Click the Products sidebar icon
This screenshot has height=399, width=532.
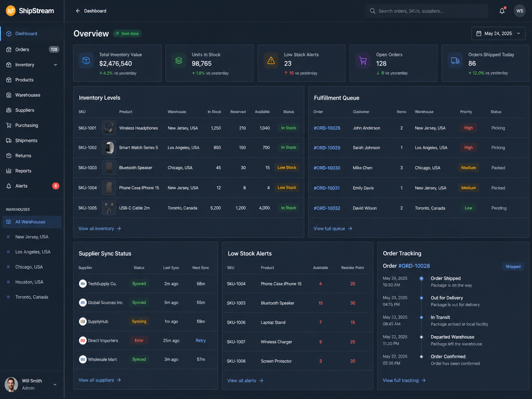click(x=9, y=79)
